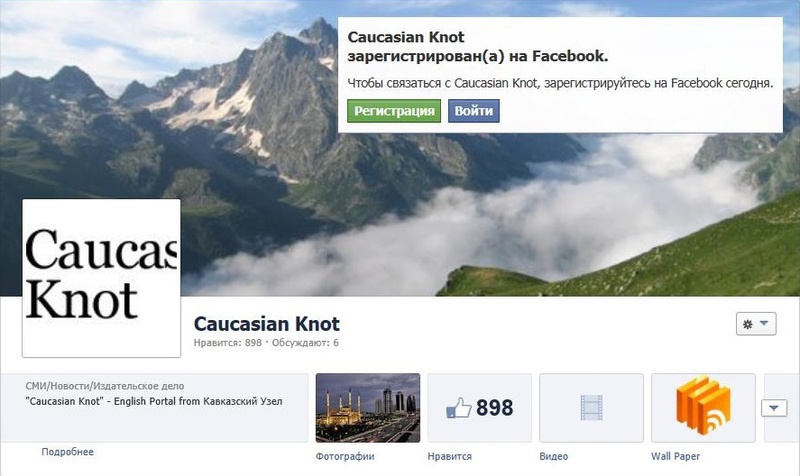Image resolution: width=800 pixels, height=476 pixels.
Task: Click the Нравится: 898 stats text
Action: point(228,343)
